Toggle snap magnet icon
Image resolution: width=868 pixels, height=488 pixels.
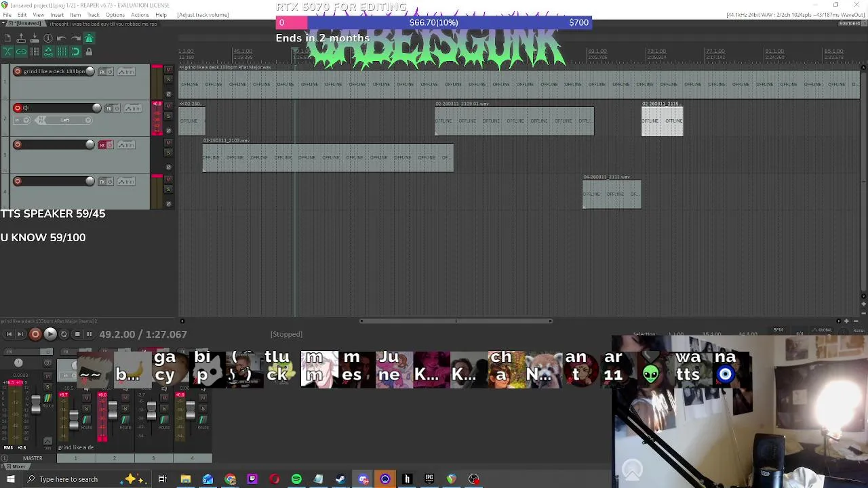point(75,52)
